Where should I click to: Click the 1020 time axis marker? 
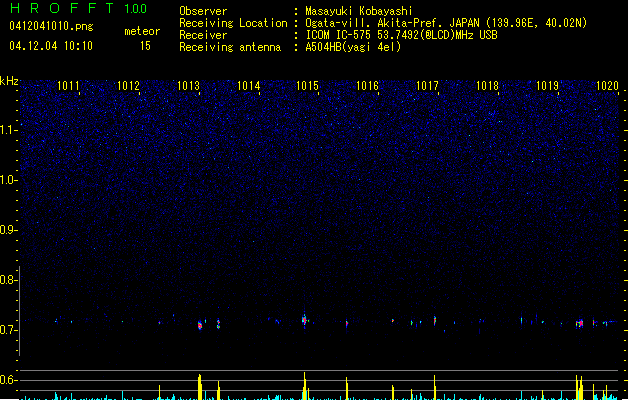point(607,85)
